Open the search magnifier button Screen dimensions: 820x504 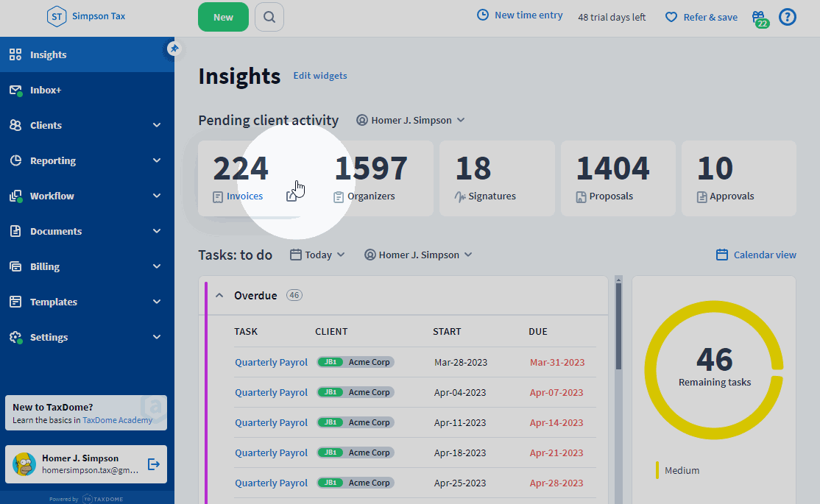269,17
